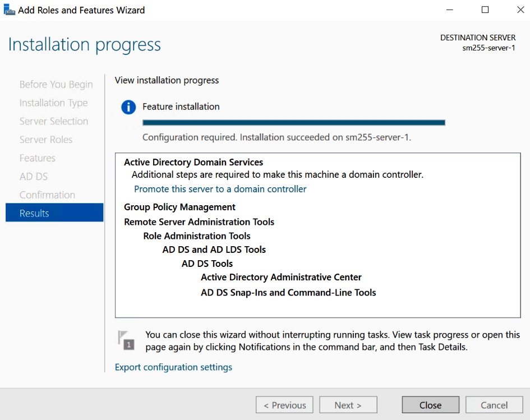This screenshot has height=420, width=530.
Task: Click AD DS and AD LDS Tools entry
Action: (214, 250)
